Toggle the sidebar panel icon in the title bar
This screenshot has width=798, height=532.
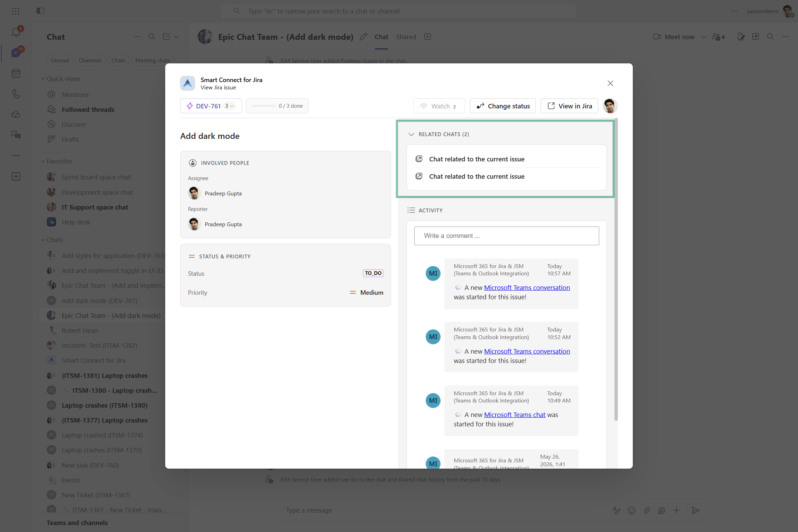pyautogui.click(x=40, y=11)
